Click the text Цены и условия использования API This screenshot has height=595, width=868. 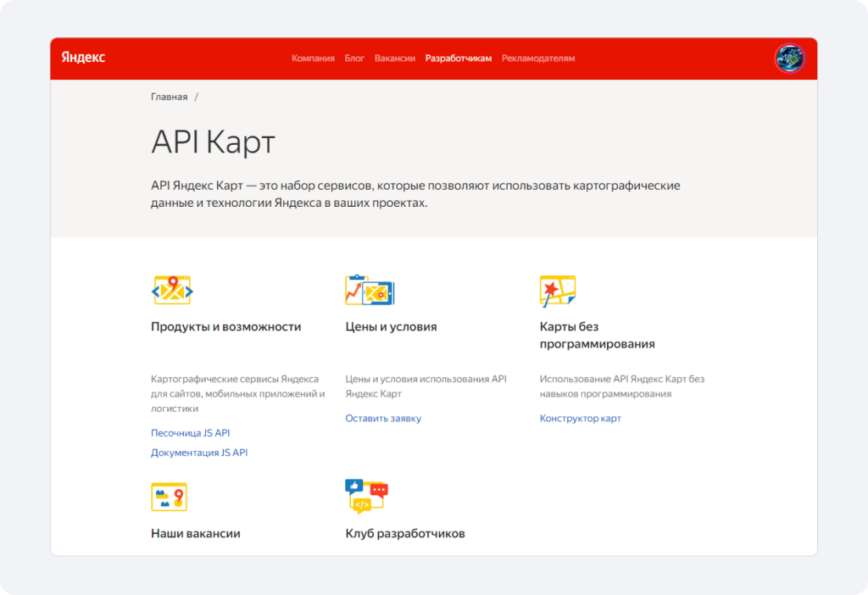426,379
